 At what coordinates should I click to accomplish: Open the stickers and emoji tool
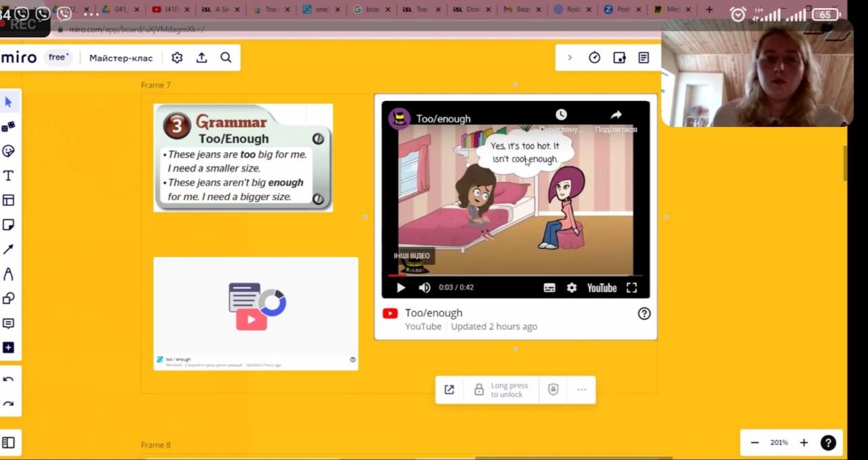tap(9, 151)
